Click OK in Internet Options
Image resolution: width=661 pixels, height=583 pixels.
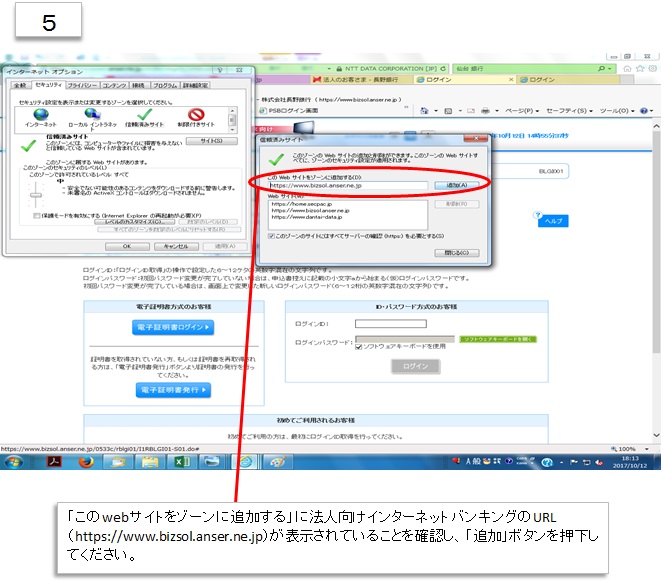click(127, 246)
